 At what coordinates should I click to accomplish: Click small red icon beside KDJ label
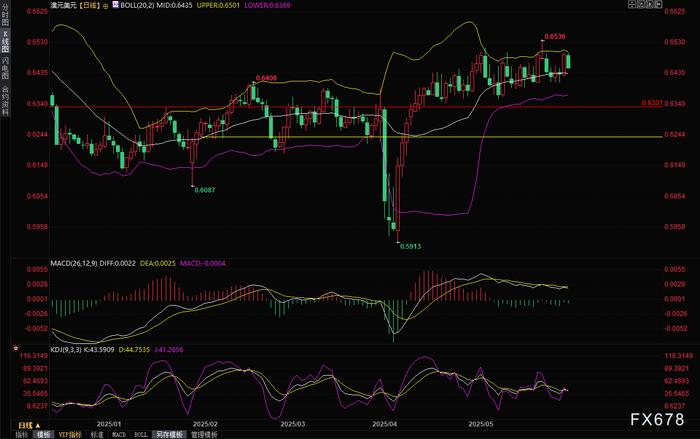(x=16, y=348)
